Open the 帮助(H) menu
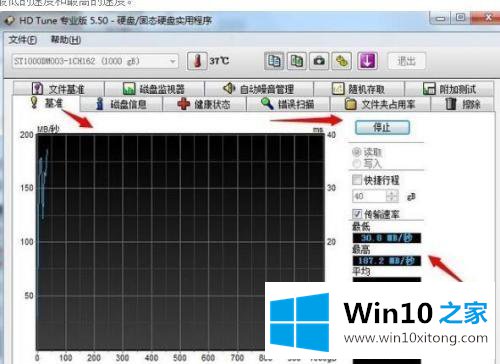This screenshot has width=500, height=364. point(66,40)
